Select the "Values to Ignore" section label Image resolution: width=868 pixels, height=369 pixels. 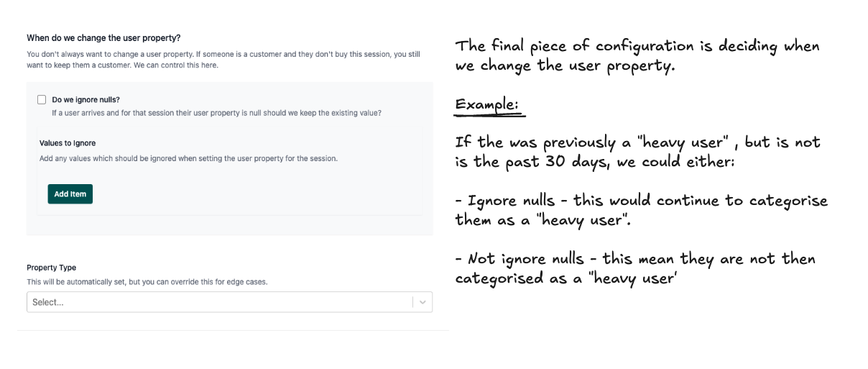pyautogui.click(x=68, y=143)
